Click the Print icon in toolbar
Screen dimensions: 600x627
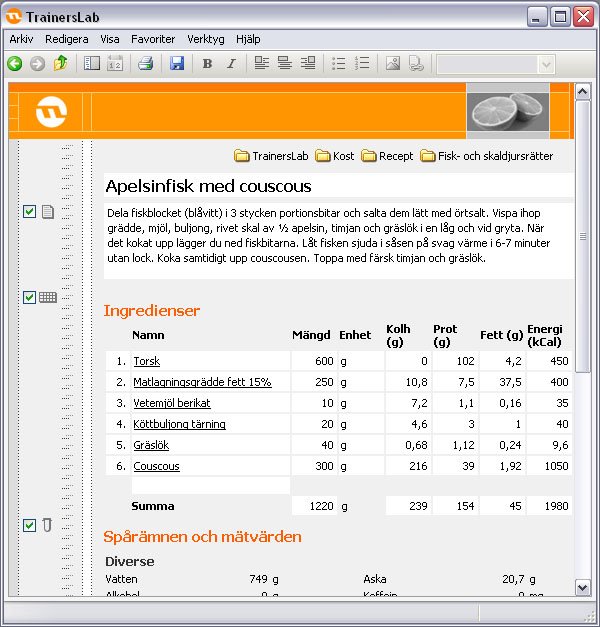tap(145, 64)
